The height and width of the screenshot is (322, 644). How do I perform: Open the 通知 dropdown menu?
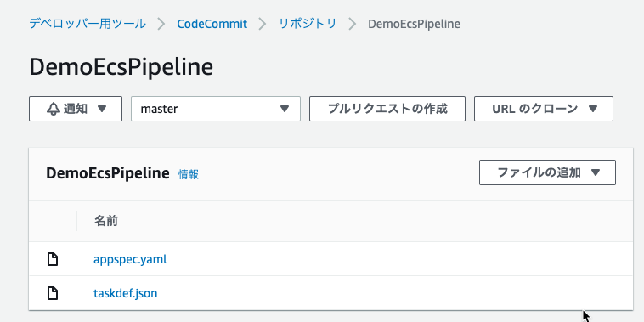tap(76, 109)
